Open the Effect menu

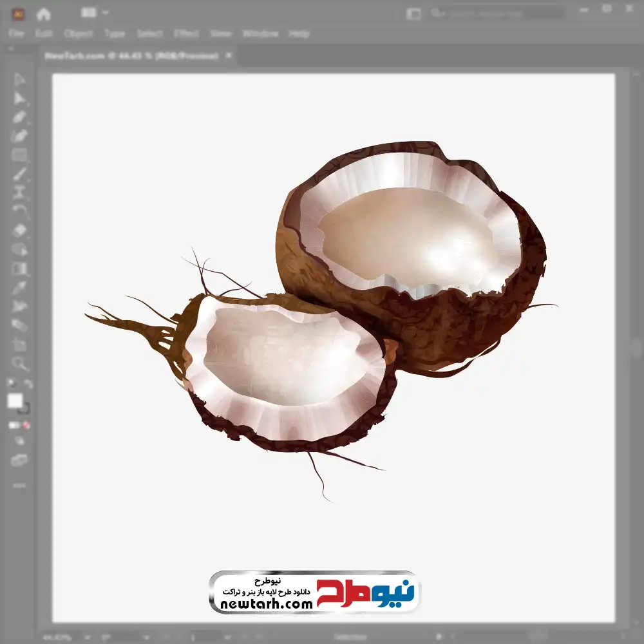pyautogui.click(x=187, y=33)
